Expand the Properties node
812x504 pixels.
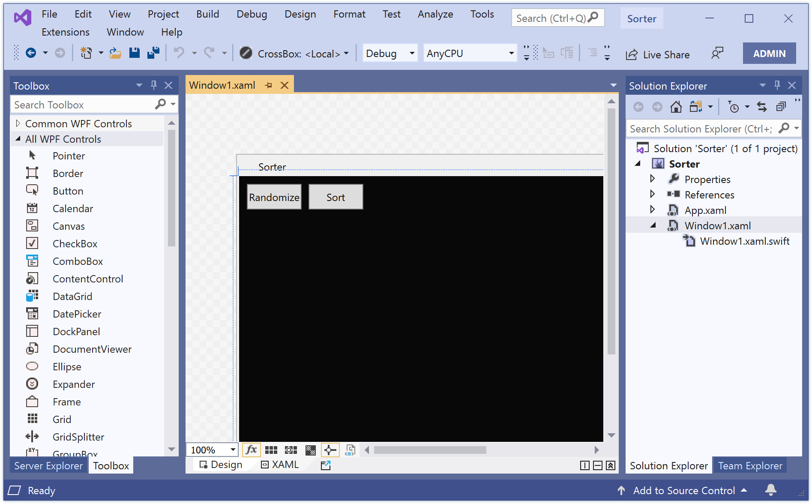(x=653, y=179)
